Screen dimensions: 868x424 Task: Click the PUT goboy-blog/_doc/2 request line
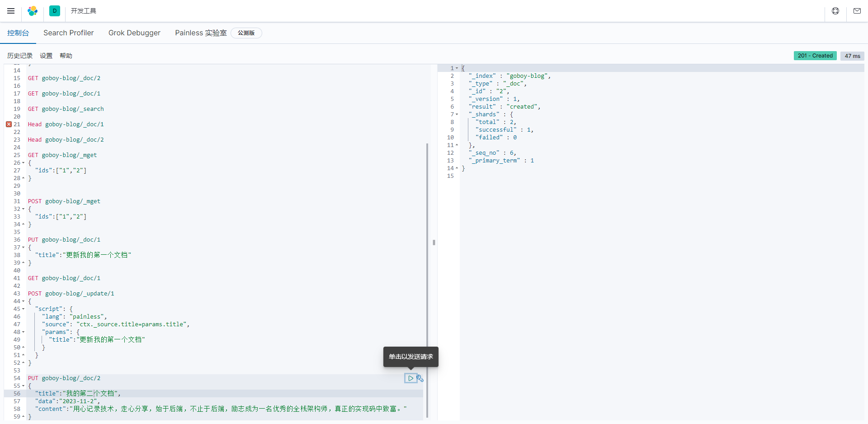click(64, 378)
